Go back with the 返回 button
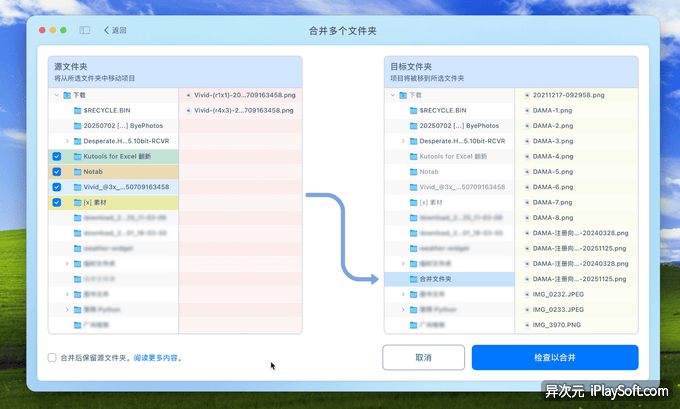The height and width of the screenshot is (409, 680). tap(115, 30)
